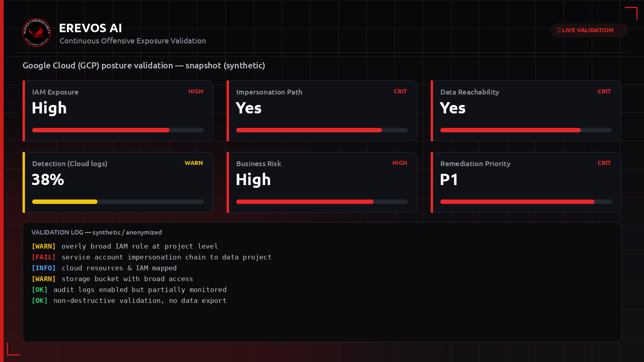Click the HIGH badge on Business Risk
The image size is (644, 362).
click(x=400, y=163)
